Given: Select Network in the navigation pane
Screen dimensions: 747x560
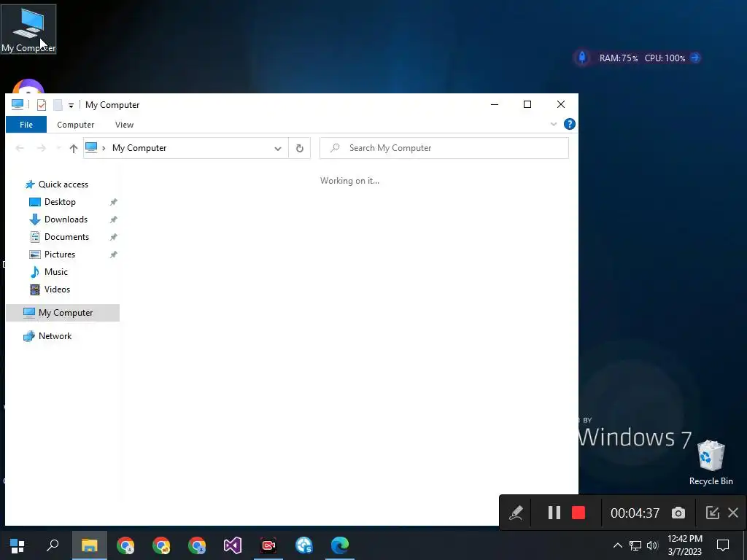Looking at the screenshot, I should [55, 336].
